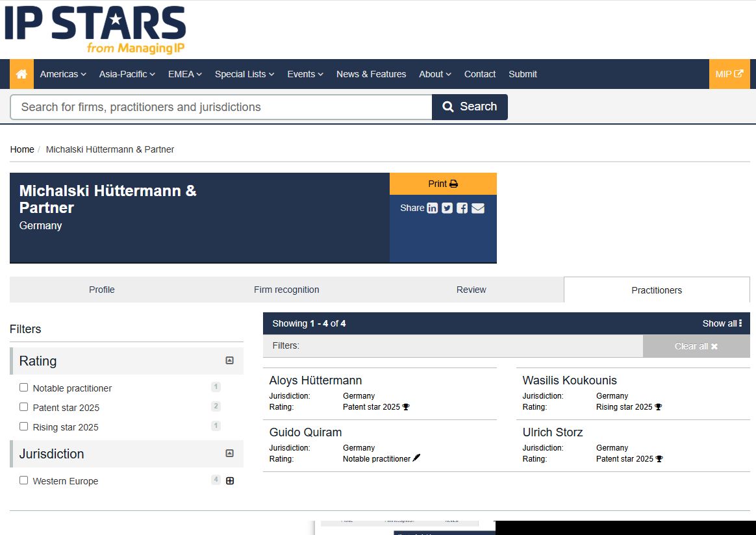Viewport: 756px width, 535px height.
Task: Share firm via email envelope icon
Action: tap(478, 208)
